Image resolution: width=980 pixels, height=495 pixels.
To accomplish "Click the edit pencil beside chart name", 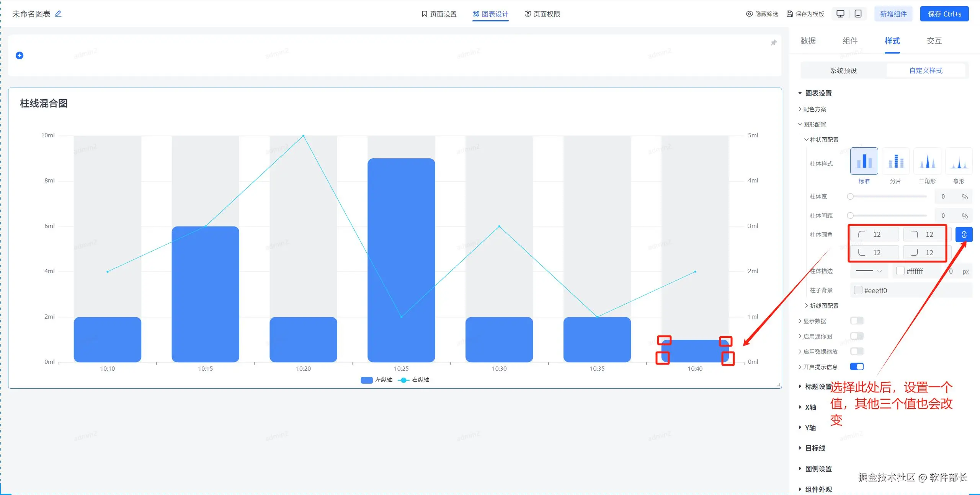I will click(x=58, y=14).
